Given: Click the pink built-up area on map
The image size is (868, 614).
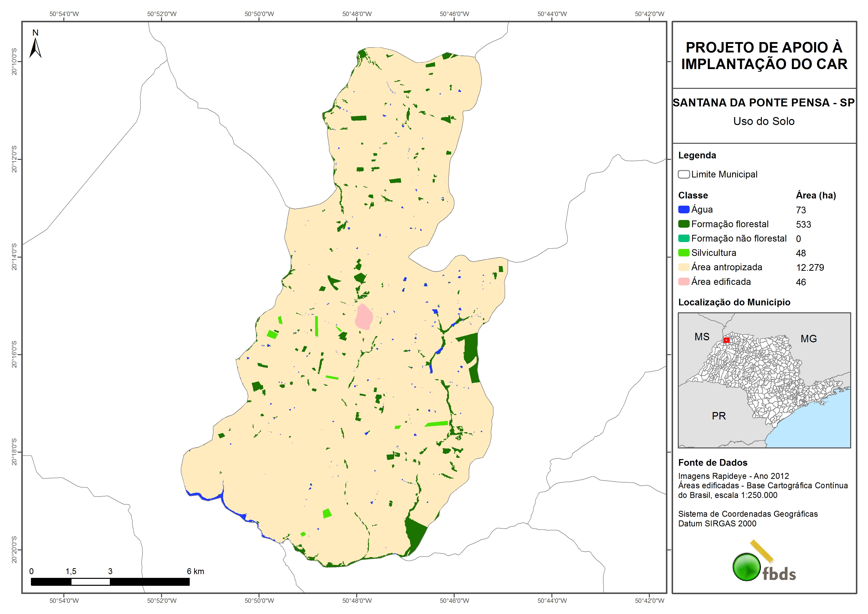Looking at the screenshot, I should 364,317.
